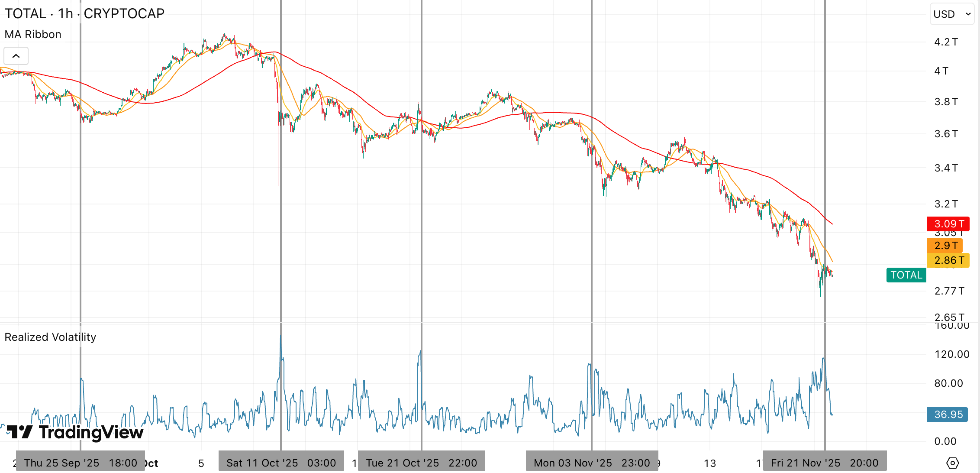Viewport: 980px width, 473px height.
Task: Click the 4.2 T price axis label
Action: [x=945, y=42]
